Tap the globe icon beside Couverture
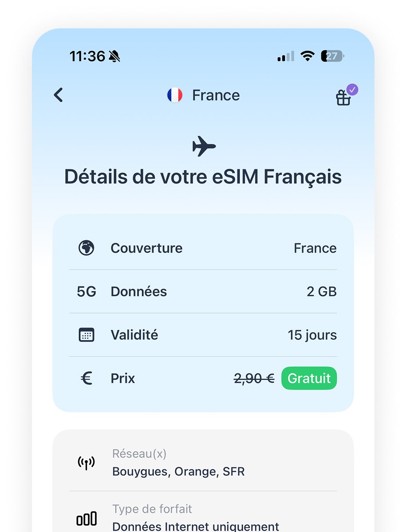Viewport: 406px width, 532px height. pos(87,248)
